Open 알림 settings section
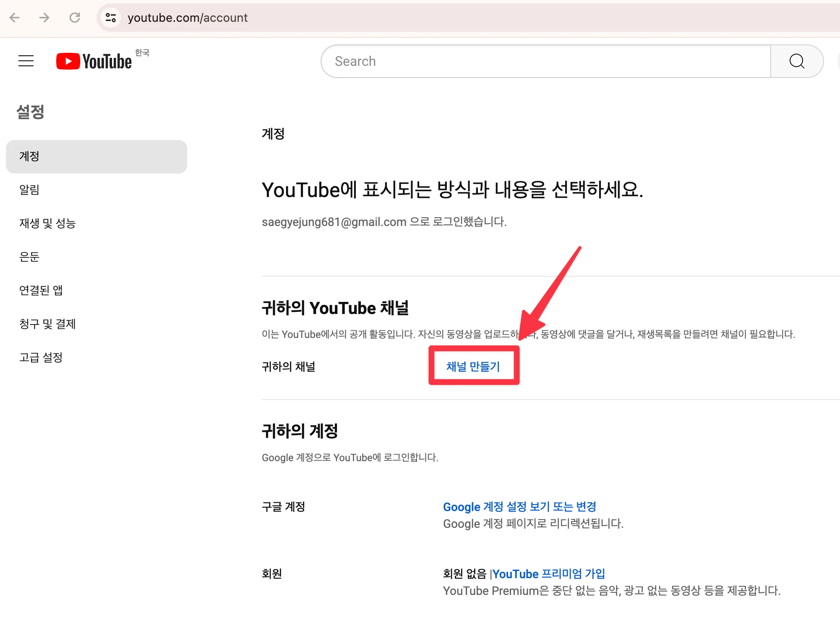The image size is (840, 623). pyautogui.click(x=29, y=190)
